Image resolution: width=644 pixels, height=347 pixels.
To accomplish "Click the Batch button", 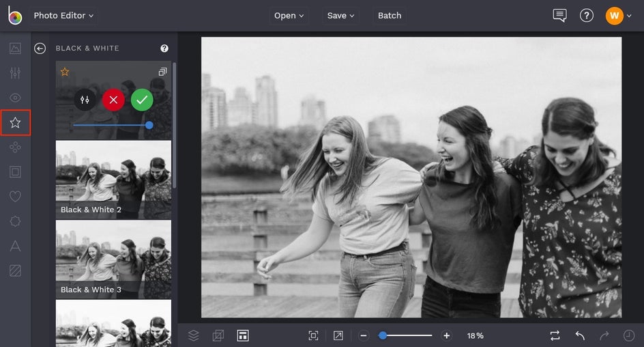I will pyautogui.click(x=390, y=15).
